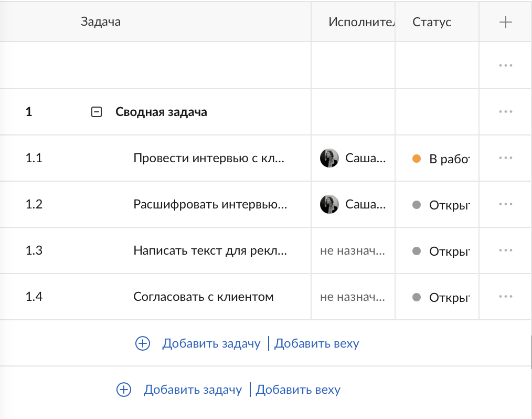Screen dimensions: 532x419
Task: Click the Добавить веху link
Action: click(317, 343)
